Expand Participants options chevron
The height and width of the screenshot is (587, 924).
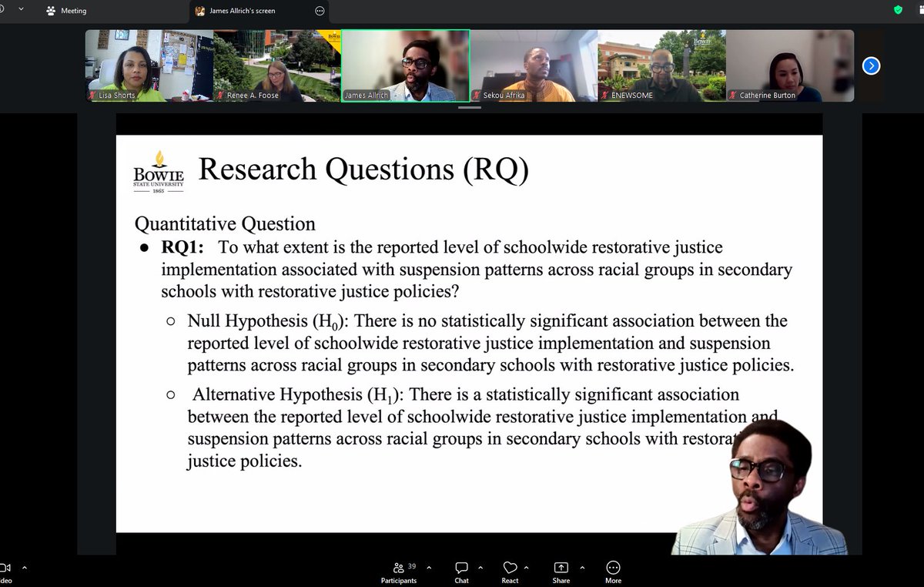click(x=429, y=568)
